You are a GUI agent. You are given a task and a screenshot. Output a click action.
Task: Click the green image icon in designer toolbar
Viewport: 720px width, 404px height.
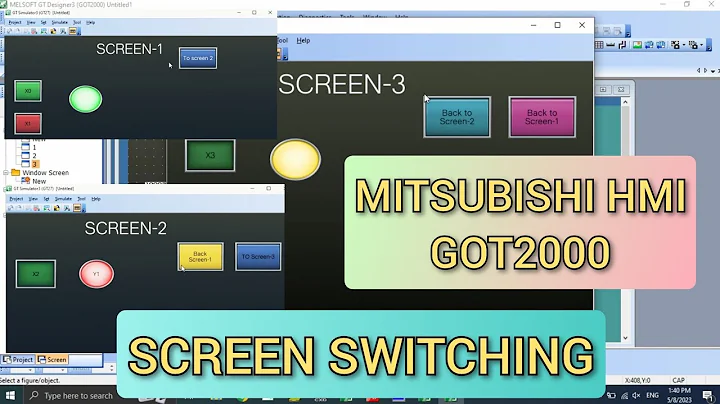tap(637, 45)
